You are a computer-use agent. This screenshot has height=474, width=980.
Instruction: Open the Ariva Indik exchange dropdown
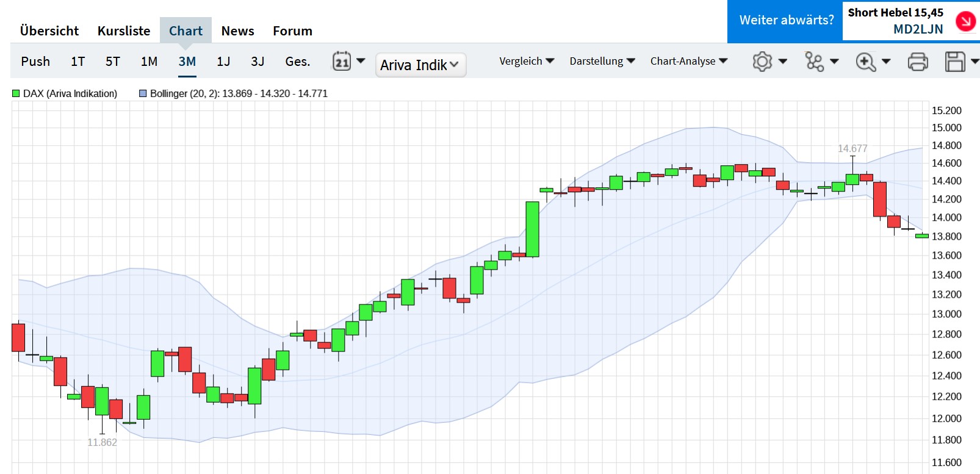tap(420, 65)
